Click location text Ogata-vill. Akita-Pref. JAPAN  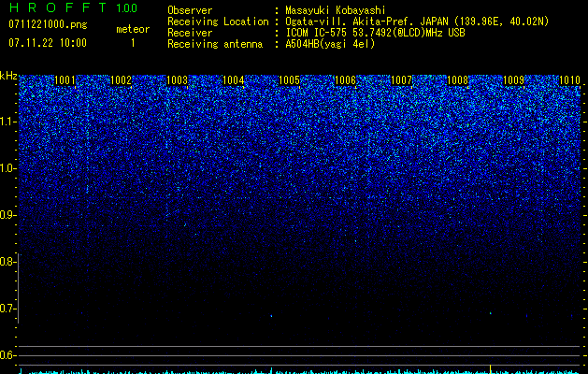(x=367, y=22)
